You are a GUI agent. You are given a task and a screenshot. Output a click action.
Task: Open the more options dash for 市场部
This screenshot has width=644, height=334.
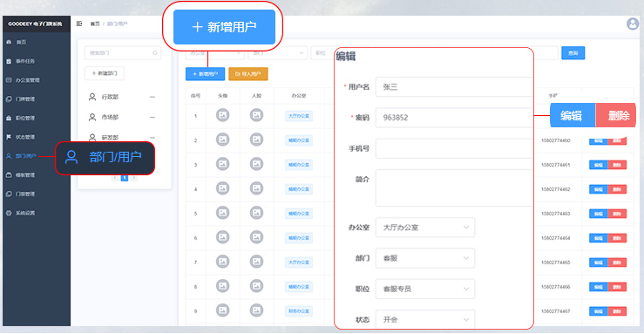click(x=153, y=117)
